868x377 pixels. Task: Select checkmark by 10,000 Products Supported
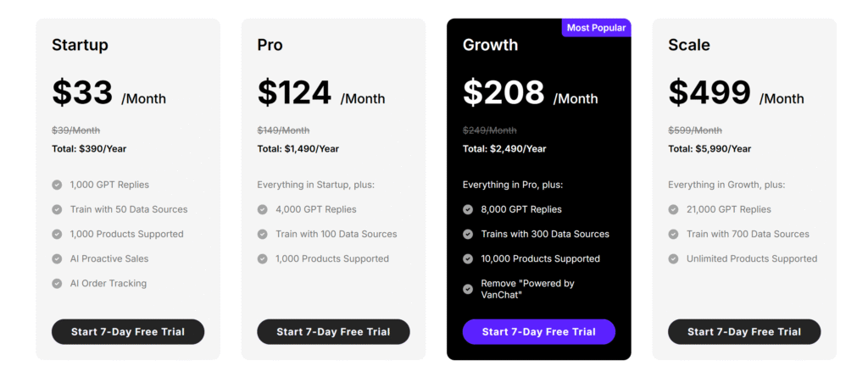[x=468, y=258]
